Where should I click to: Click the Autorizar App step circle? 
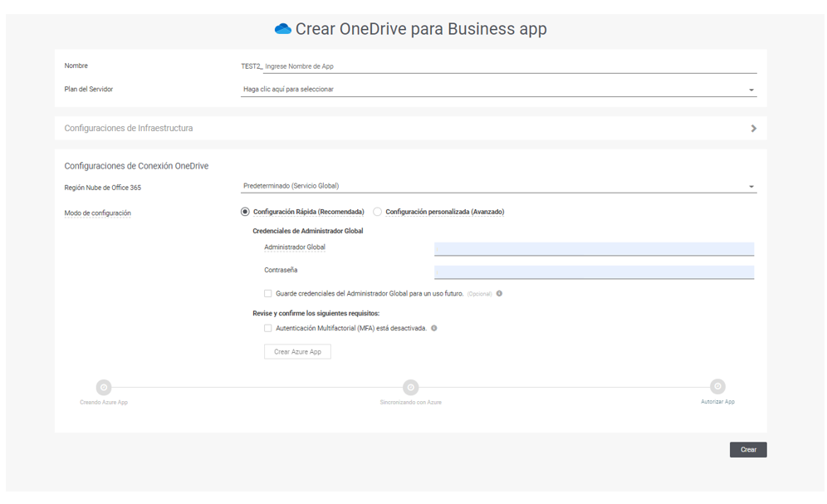717,386
